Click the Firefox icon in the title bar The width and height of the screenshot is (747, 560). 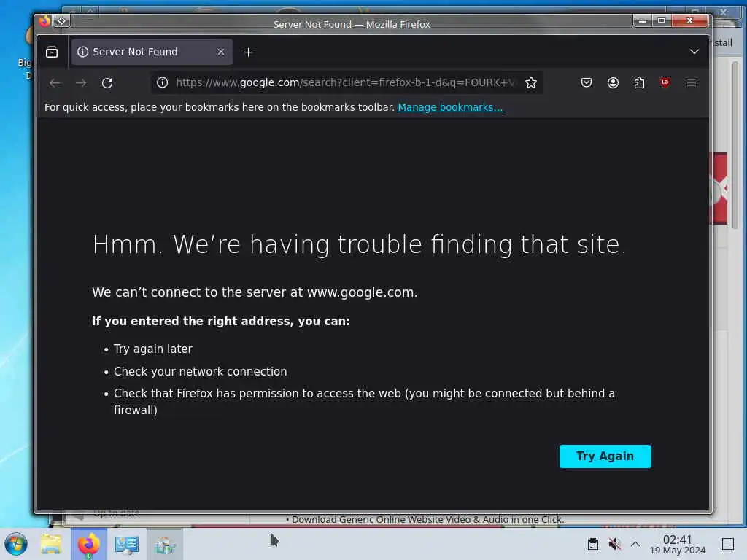[x=44, y=21]
